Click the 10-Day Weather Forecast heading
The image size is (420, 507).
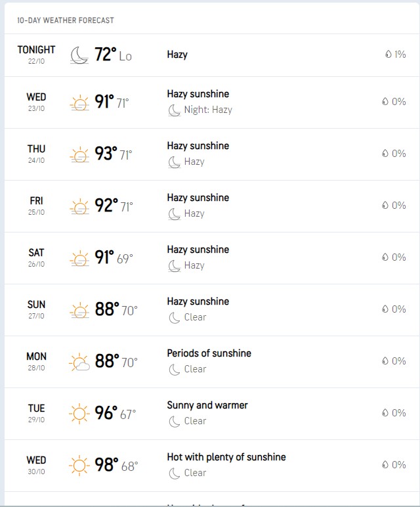point(66,20)
